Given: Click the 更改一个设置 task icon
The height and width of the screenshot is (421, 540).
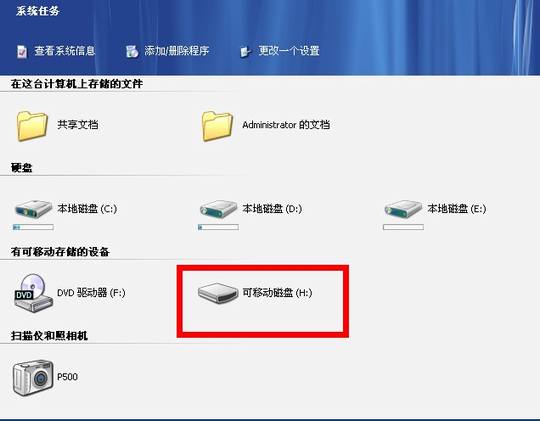Looking at the screenshot, I should pyautogui.click(x=246, y=52).
